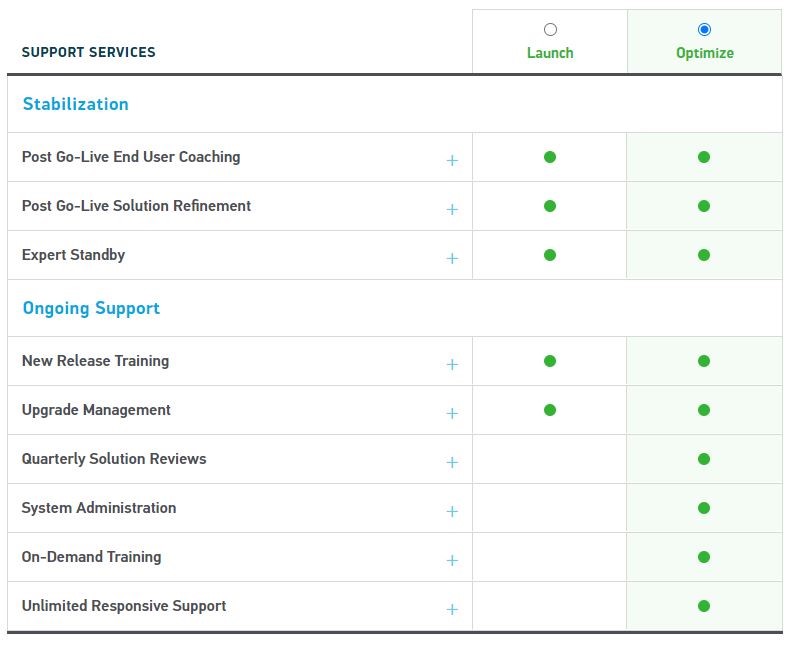The image size is (789, 646).
Task: Click Optimize green dot for Unlimited Responsive Support
Action: (704, 606)
